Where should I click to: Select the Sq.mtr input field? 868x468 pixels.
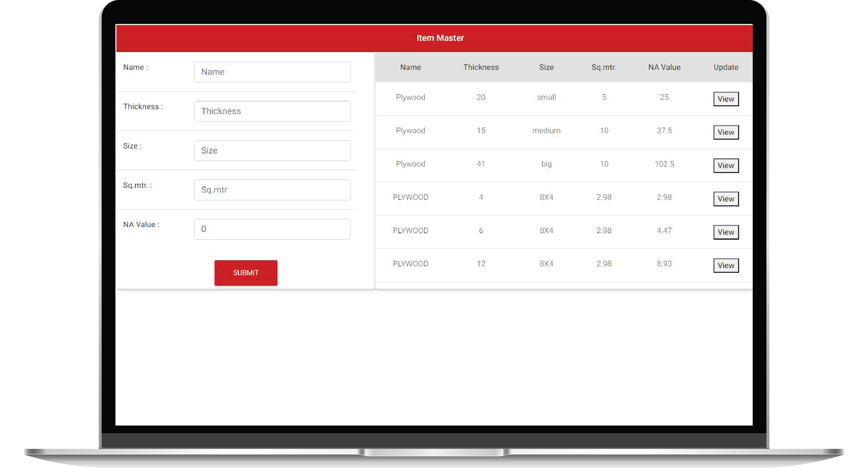point(272,190)
